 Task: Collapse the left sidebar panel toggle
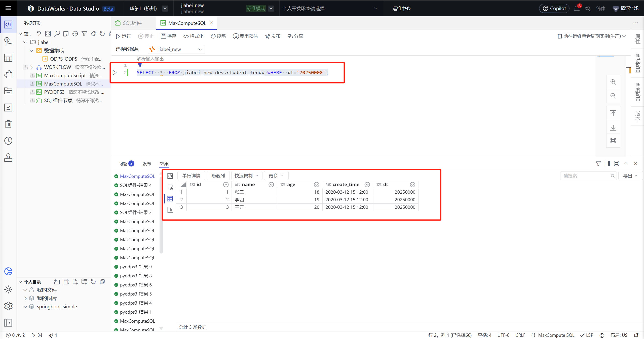coord(8,322)
